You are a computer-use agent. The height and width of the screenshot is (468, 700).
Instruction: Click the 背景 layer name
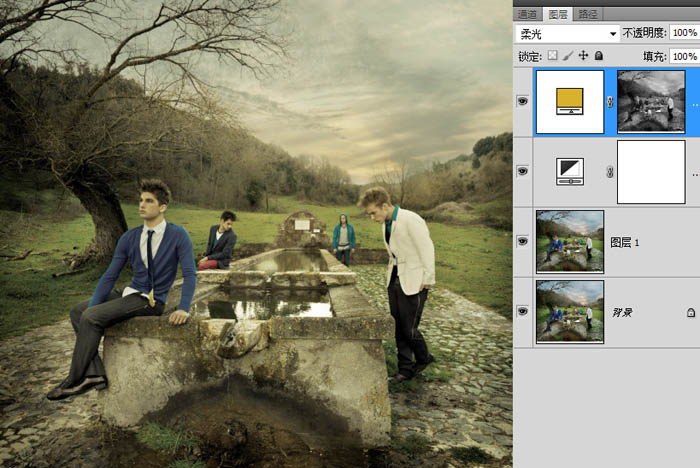622,312
